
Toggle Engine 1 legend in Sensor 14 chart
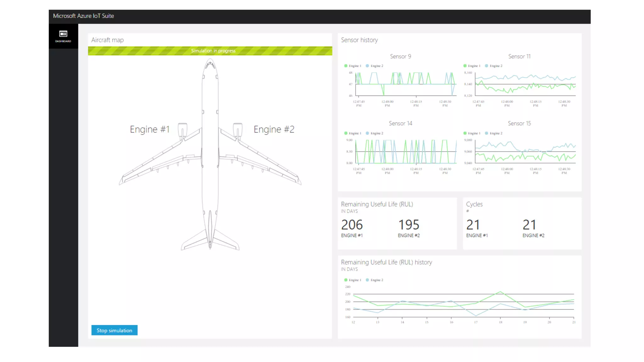pyautogui.click(x=353, y=134)
